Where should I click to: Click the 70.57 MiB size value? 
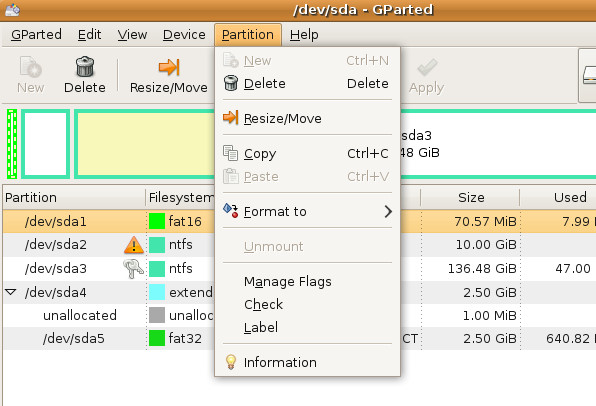coord(485,221)
